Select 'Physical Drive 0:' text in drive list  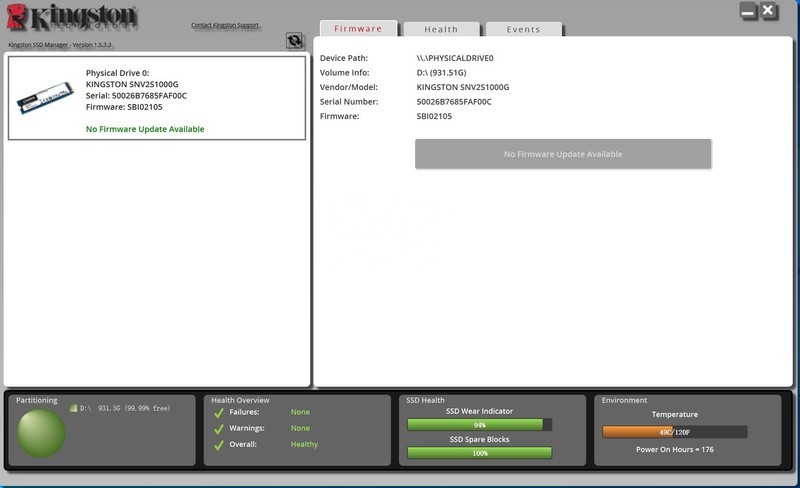[x=117, y=73]
